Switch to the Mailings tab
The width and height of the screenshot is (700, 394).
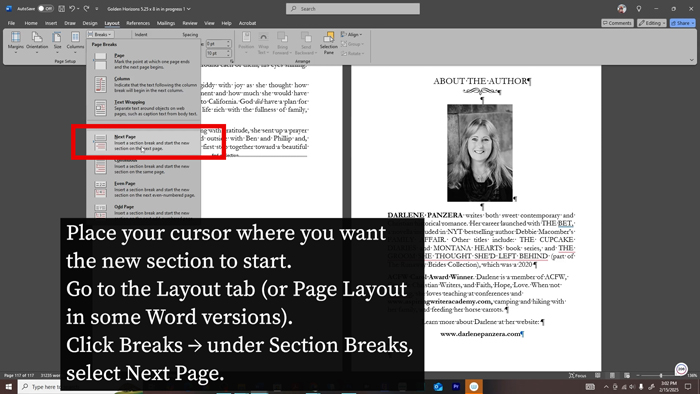tap(166, 23)
